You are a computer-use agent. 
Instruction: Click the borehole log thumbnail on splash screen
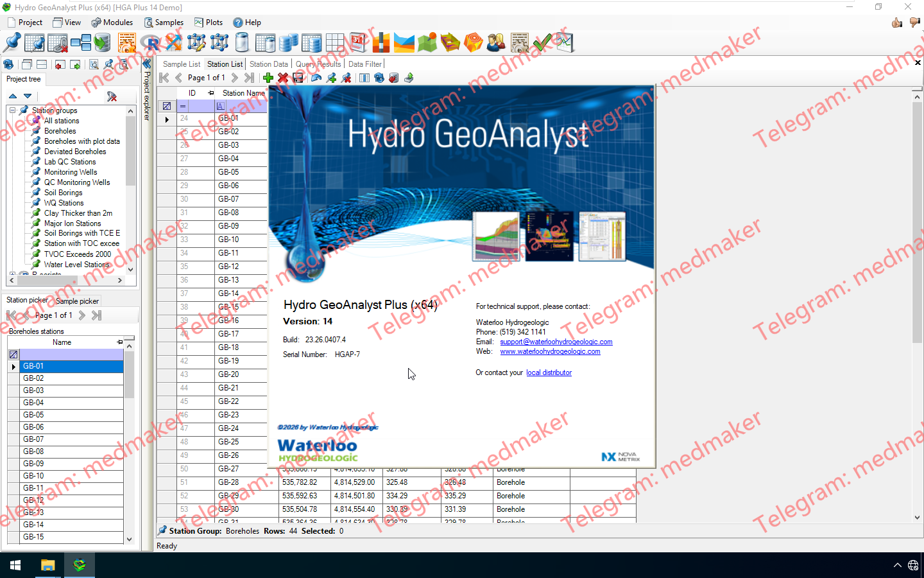602,236
